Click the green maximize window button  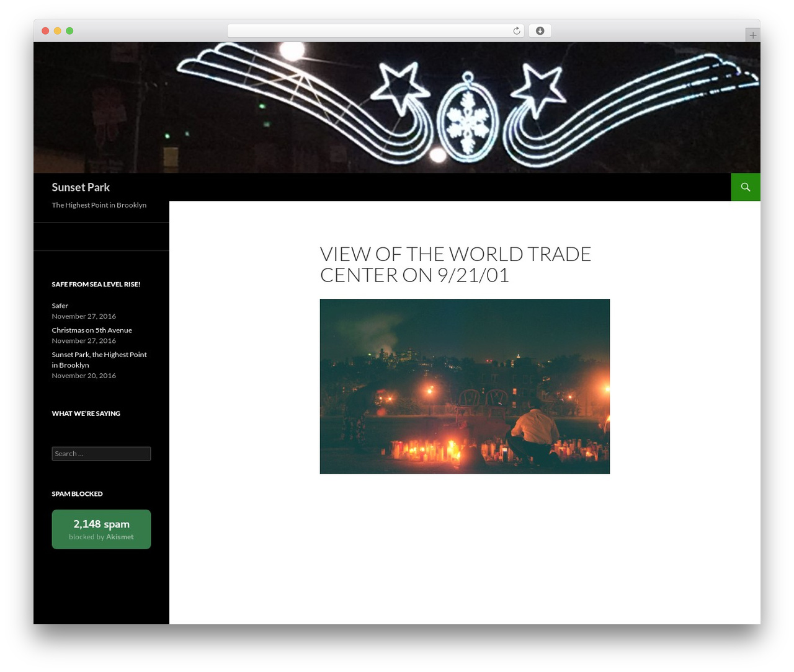click(x=69, y=31)
